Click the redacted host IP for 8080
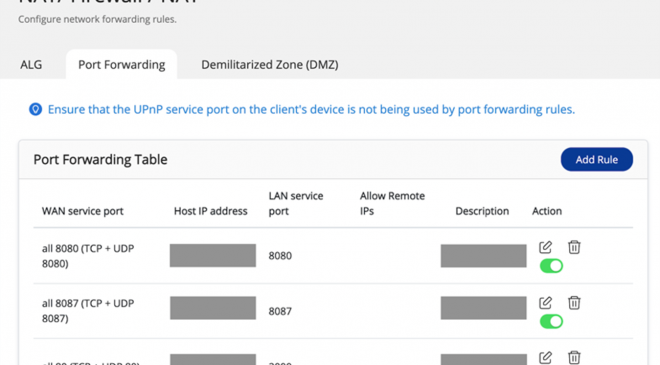This screenshot has width=660, height=365. [213, 256]
